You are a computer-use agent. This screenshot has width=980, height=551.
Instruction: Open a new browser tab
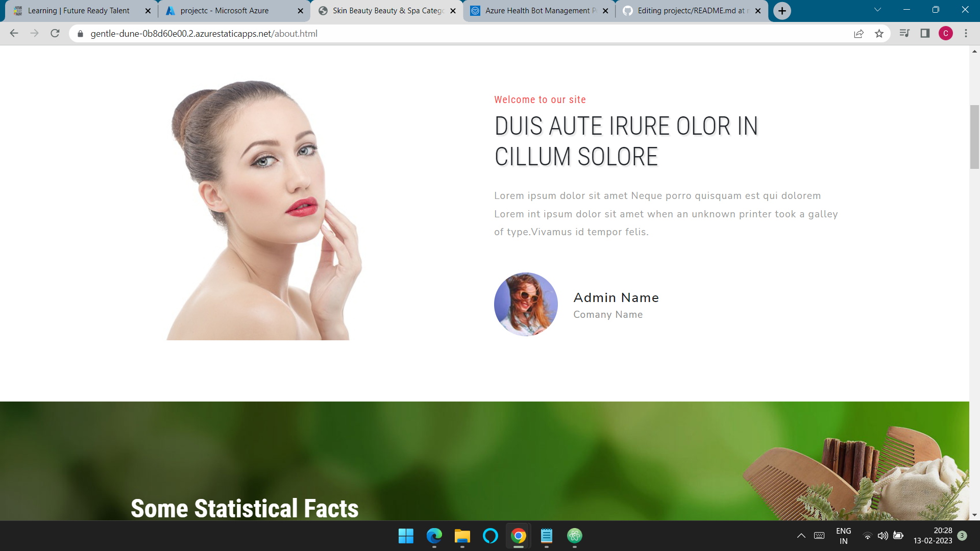782,11
